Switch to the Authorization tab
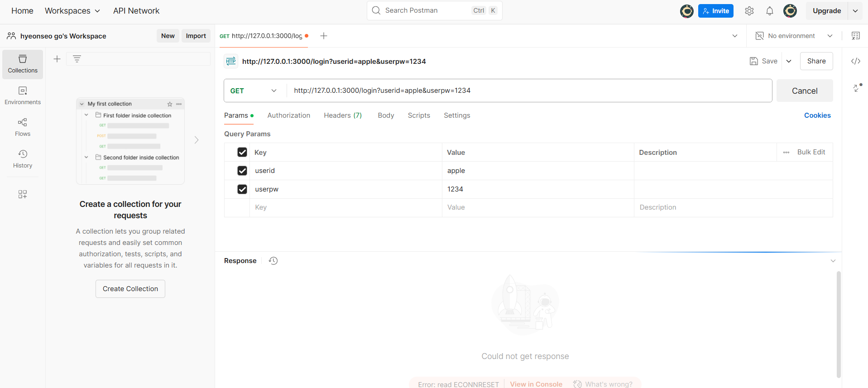Viewport: 868px width, 388px height. [289, 115]
